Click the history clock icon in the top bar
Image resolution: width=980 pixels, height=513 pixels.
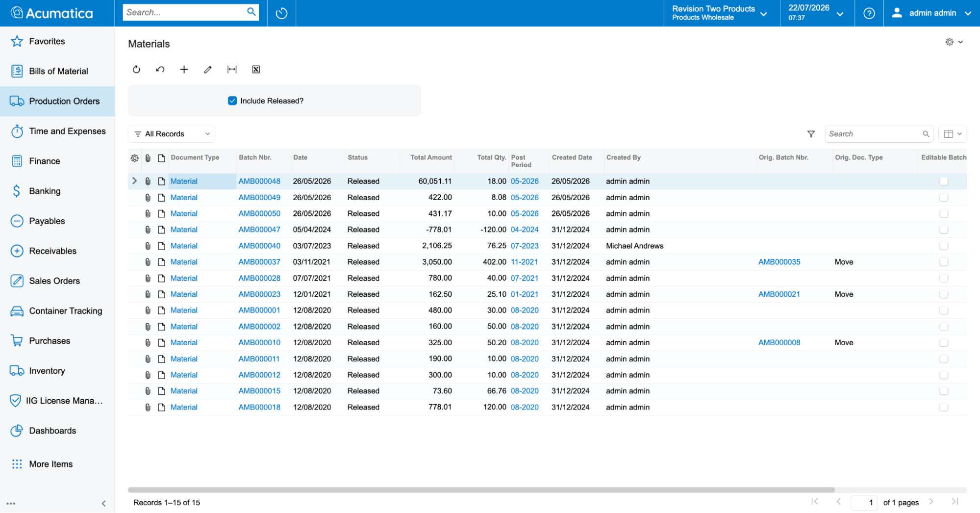pos(281,13)
